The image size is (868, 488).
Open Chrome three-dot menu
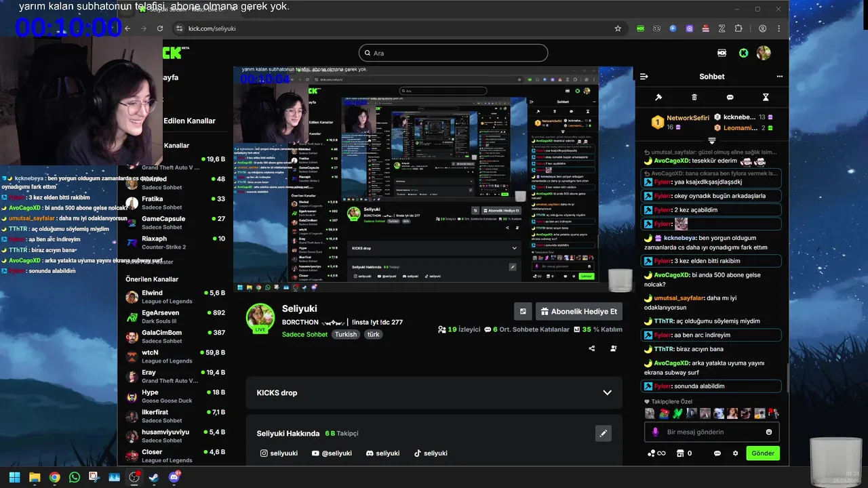[779, 28]
